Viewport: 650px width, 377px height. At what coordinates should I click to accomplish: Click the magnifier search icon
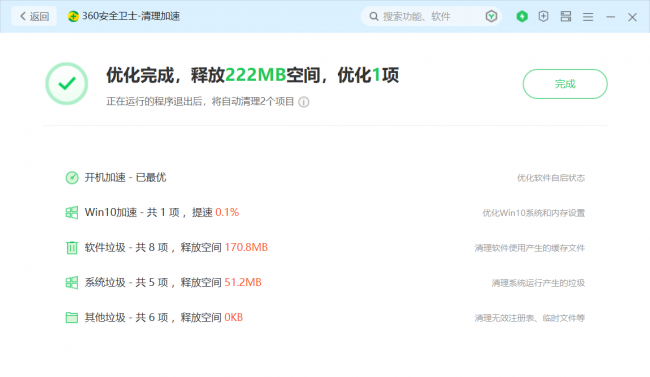point(374,17)
